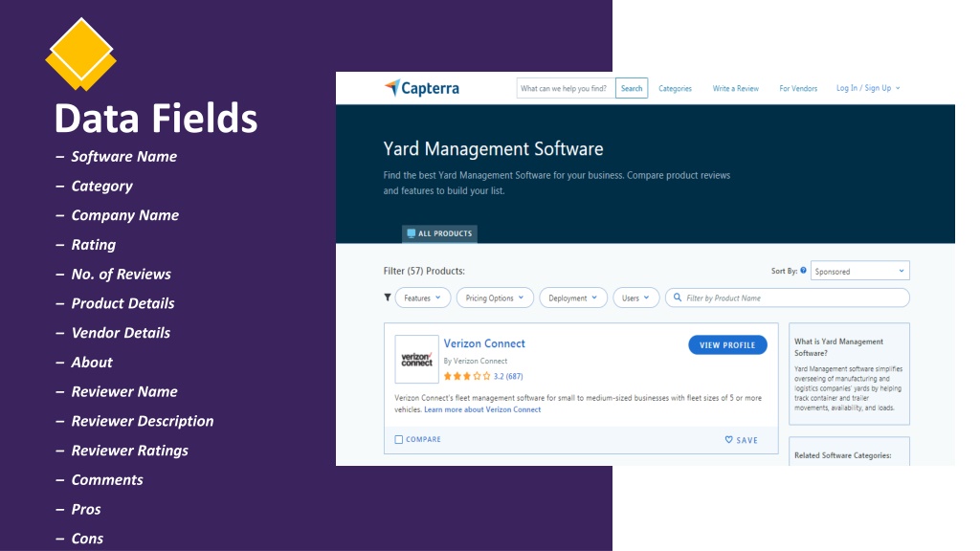
Task: Click the 'About' bullet
Action: pos(92,363)
